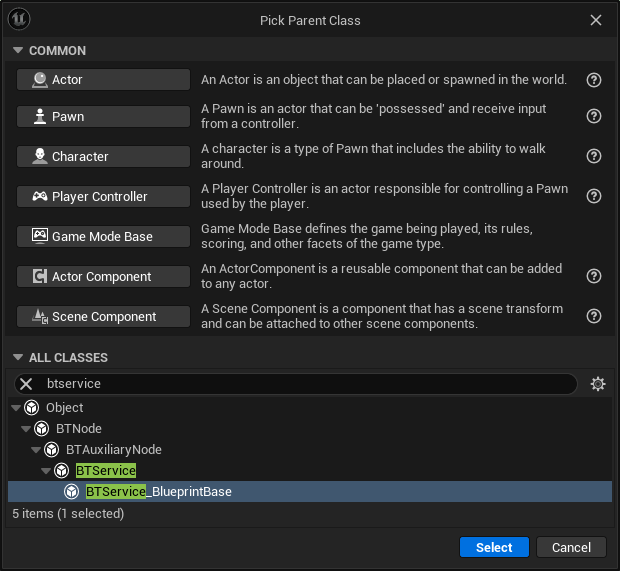Click into the class search field
620x571 pixels.
click(x=300, y=384)
